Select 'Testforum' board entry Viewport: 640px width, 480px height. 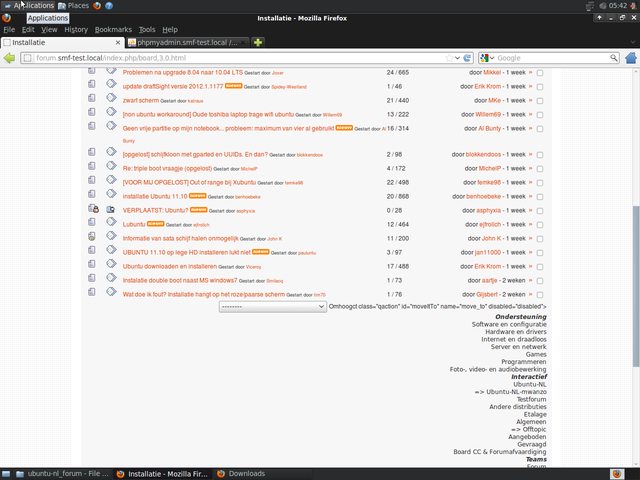(x=531, y=399)
